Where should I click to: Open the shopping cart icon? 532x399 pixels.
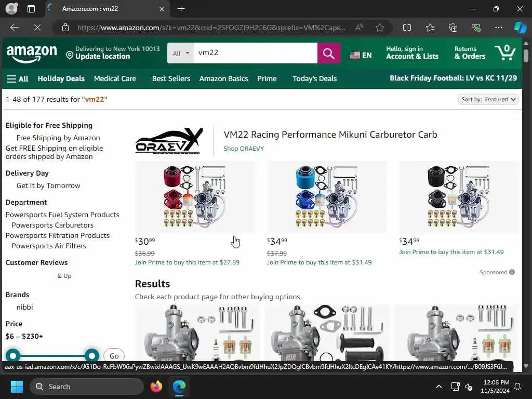505,52
